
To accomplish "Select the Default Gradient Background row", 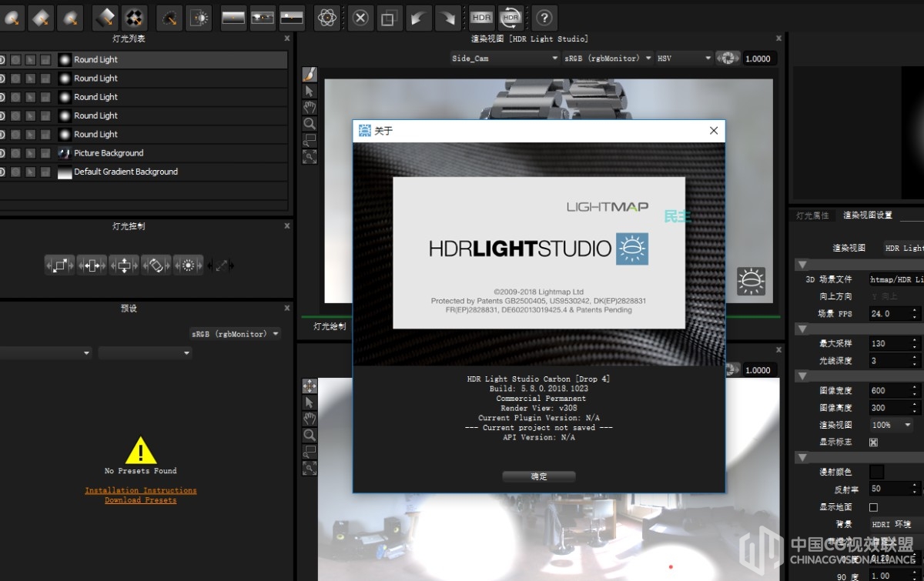I will [x=144, y=172].
